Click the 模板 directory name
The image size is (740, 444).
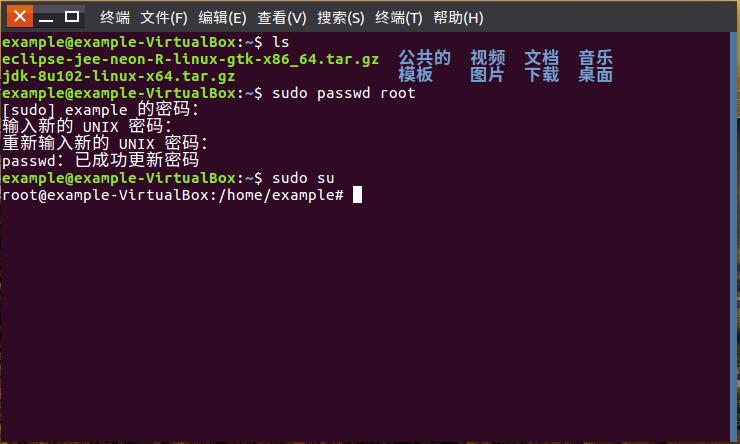(416, 76)
